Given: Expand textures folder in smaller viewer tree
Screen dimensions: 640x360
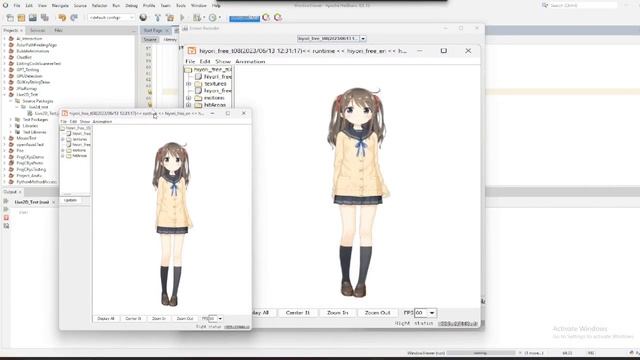Looking at the screenshot, I should pyautogui.click(x=63, y=139).
